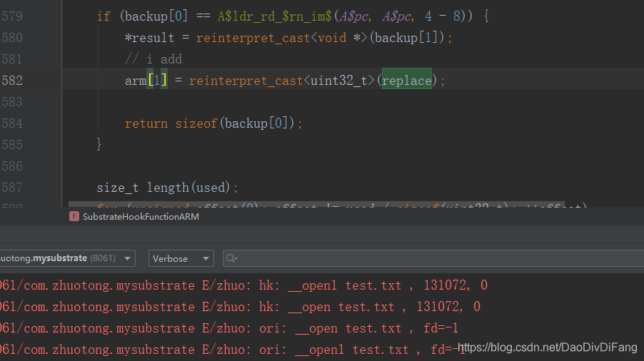Click 'A$ldr_rd_$rn_im$' macro on line 579
Viewport: 644px width, 361px height.
click(x=274, y=16)
